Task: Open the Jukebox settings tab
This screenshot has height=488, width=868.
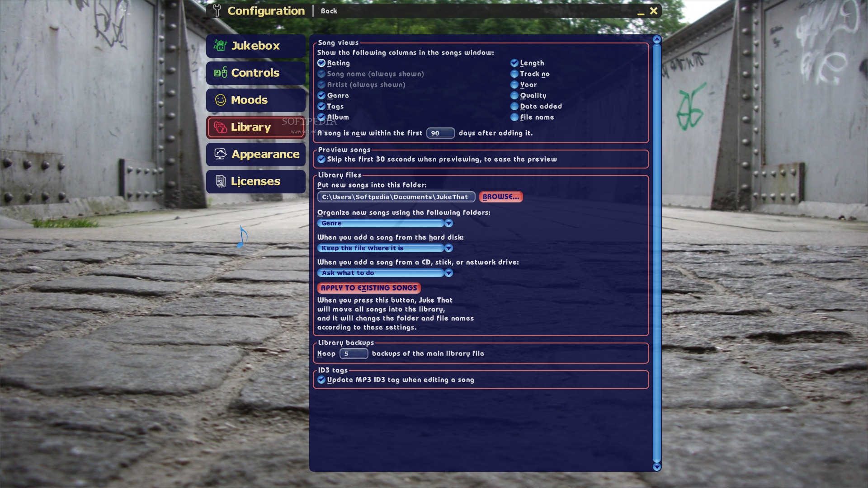Action: (256, 46)
